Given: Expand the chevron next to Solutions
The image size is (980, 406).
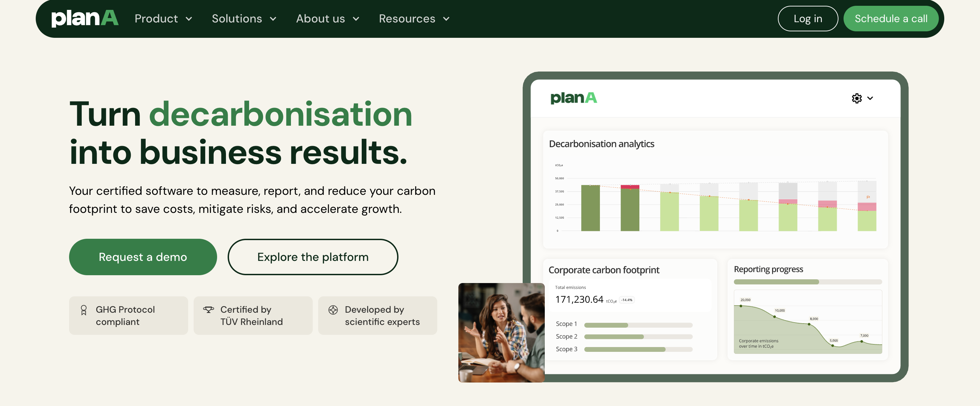Looking at the screenshot, I should click(x=273, y=19).
